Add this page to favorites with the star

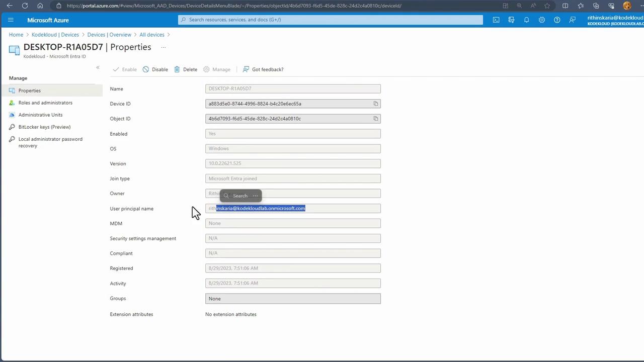[547, 6]
